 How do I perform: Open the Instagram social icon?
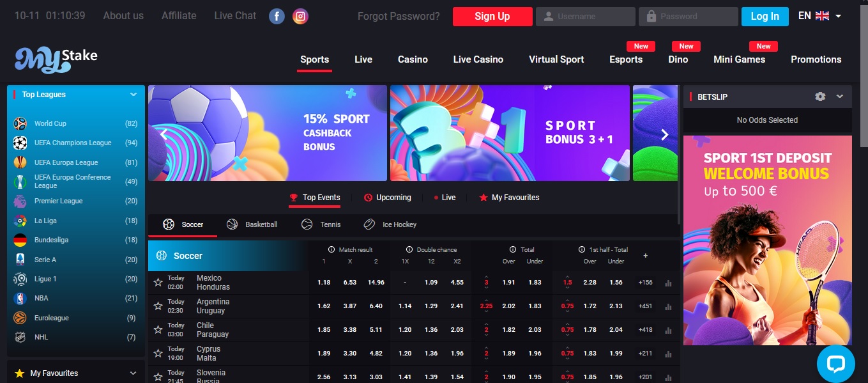(x=300, y=17)
